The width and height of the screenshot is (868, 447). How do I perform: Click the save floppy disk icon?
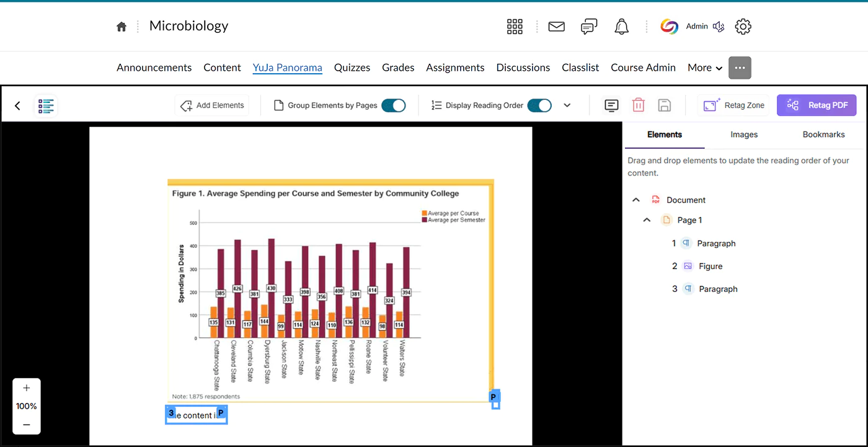tap(664, 105)
